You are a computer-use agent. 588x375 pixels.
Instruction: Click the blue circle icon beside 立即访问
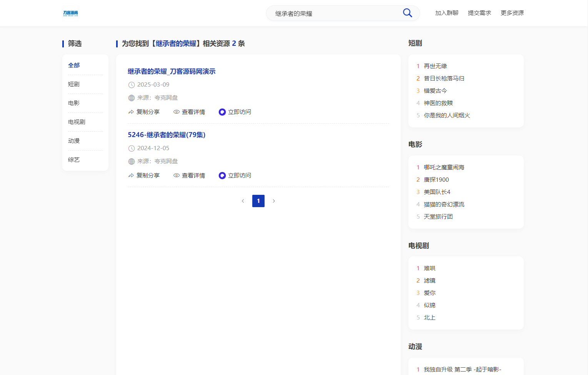(x=222, y=112)
